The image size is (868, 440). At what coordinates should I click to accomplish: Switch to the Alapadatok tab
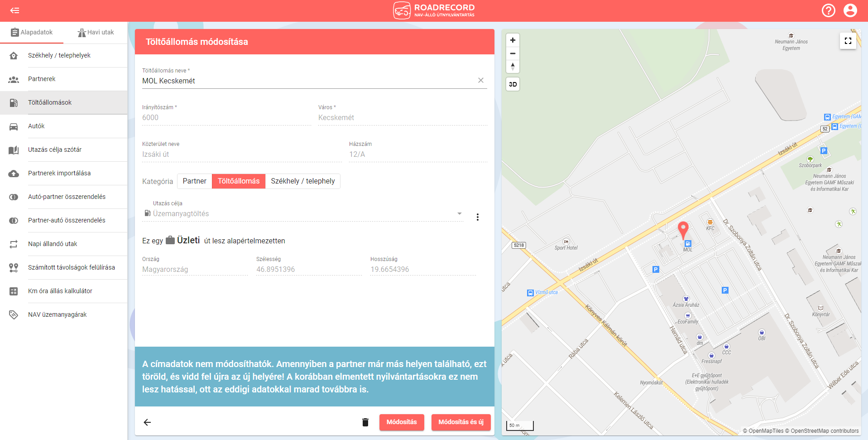32,32
